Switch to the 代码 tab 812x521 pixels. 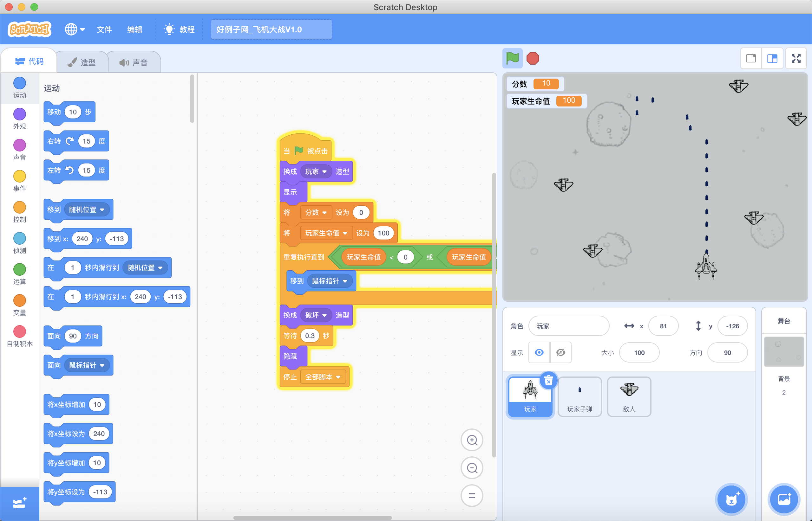tap(29, 61)
